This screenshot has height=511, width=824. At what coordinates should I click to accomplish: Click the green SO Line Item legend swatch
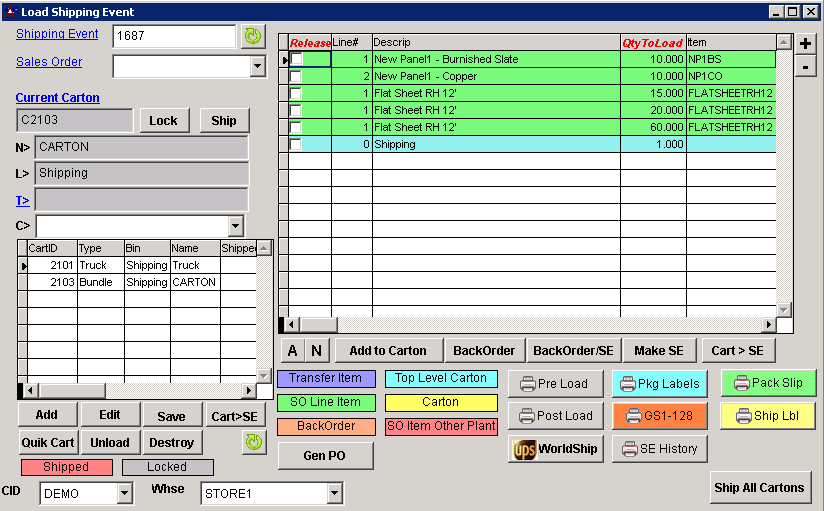tap(326, 402)
